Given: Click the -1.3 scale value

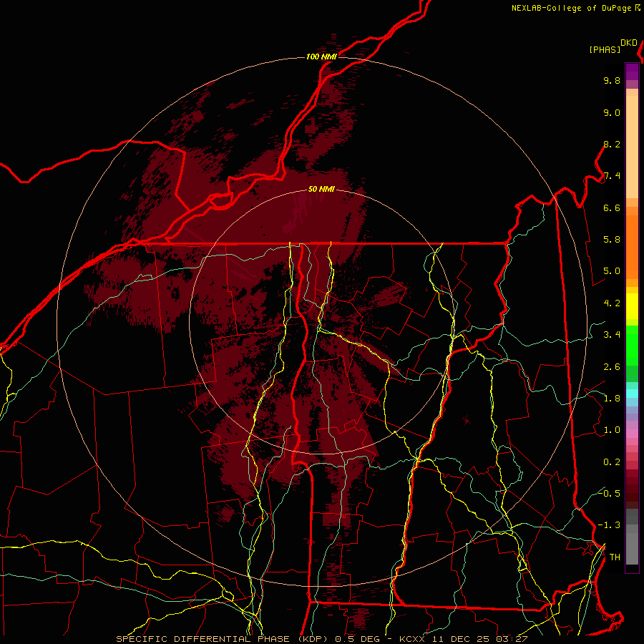Looking at the screenshot, I should 609,525.
